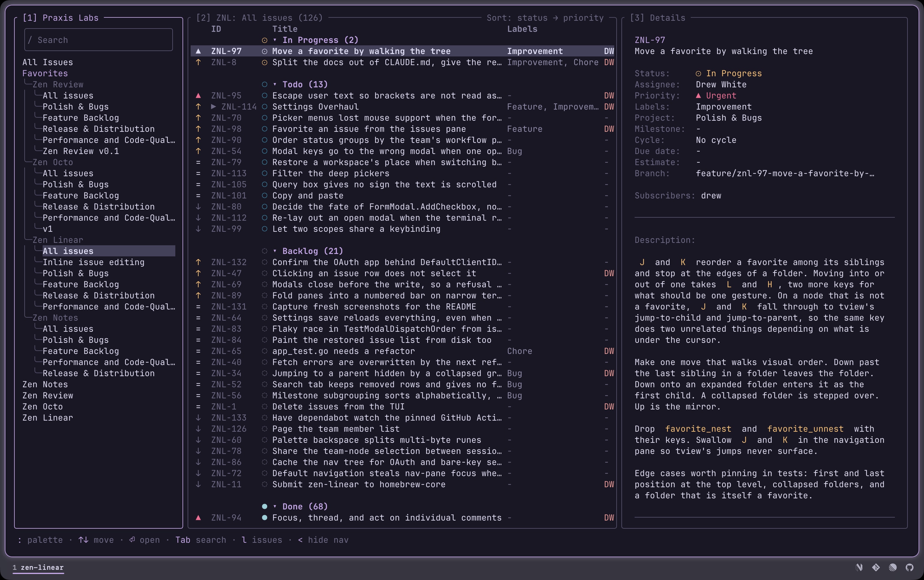Click the In Progress status icon on ZNL-97
This screenshot has width=924, height=580.
point(264,51)
